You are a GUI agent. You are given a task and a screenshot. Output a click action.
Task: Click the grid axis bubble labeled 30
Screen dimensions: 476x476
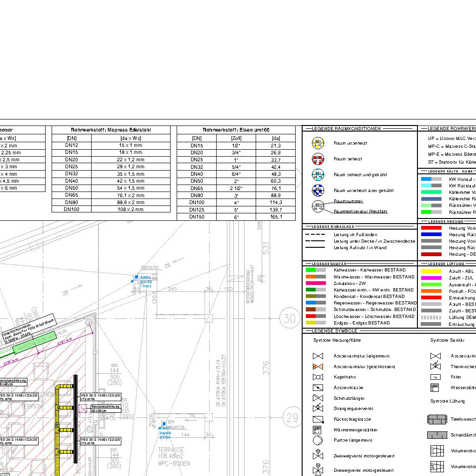(290, 318)
